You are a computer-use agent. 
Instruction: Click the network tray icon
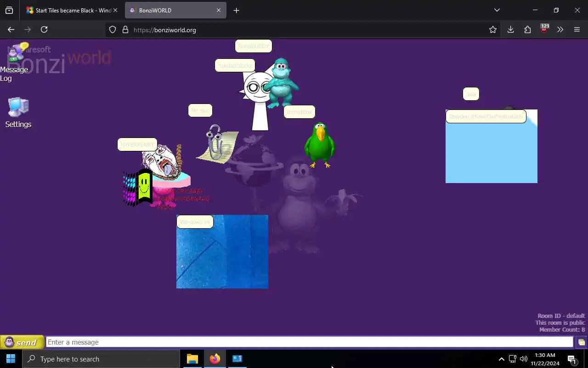tap(513, 359)
